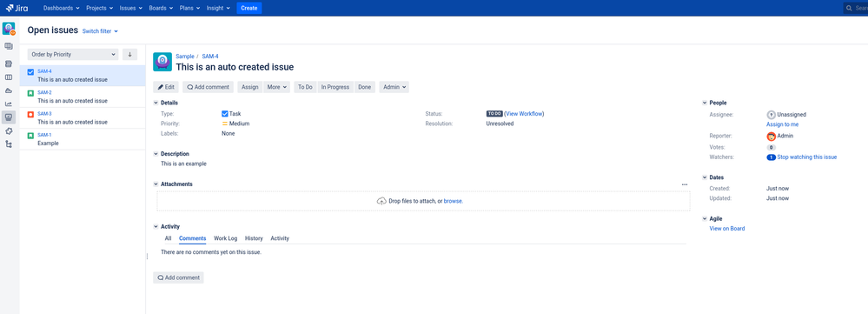Click the Edit button
The image size is (868, 314).
click(166, 87)
